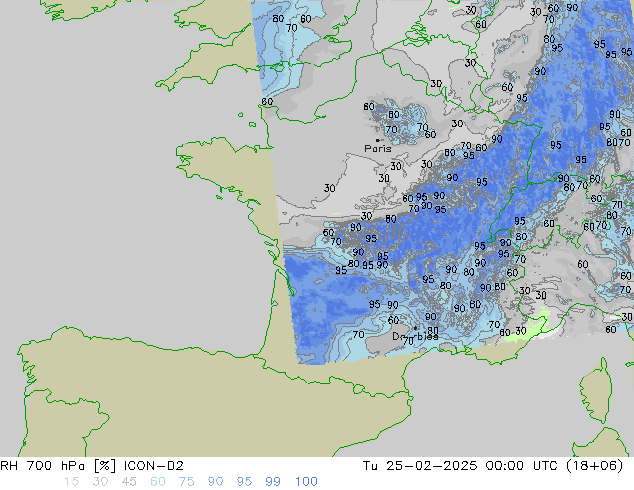Viewport: 634px width, 490px height.
Task: Select the 100 value in the legend
Action: (306, 481)
